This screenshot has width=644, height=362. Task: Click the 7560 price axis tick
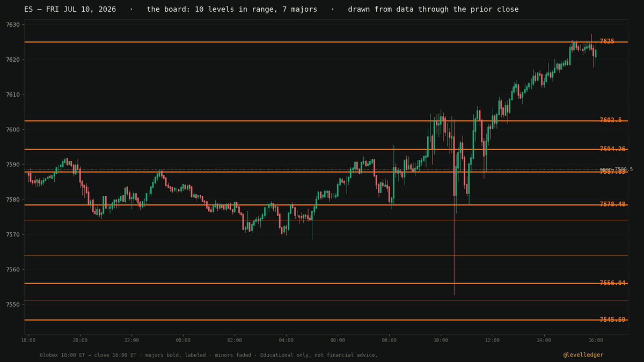(12, 270)
